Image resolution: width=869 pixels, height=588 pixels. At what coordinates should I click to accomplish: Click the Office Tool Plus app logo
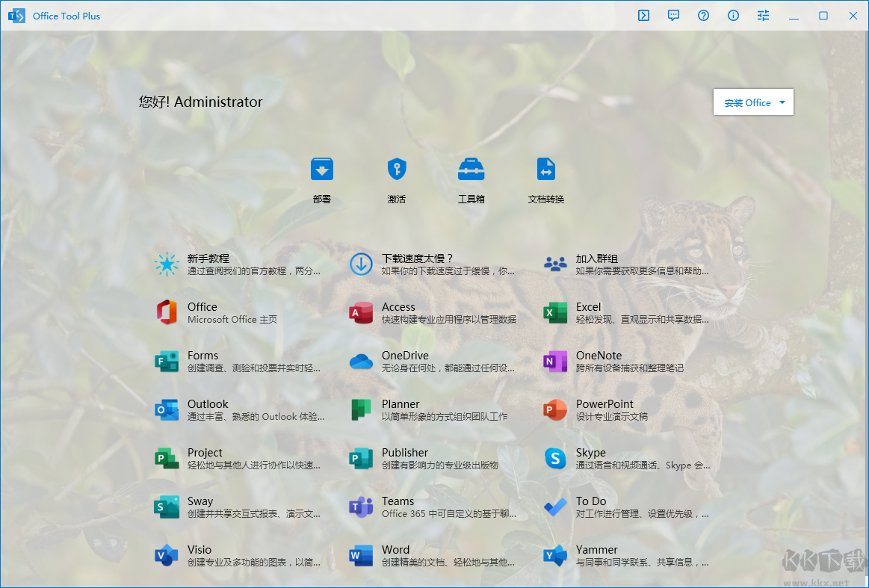click(x=16, y=16)
